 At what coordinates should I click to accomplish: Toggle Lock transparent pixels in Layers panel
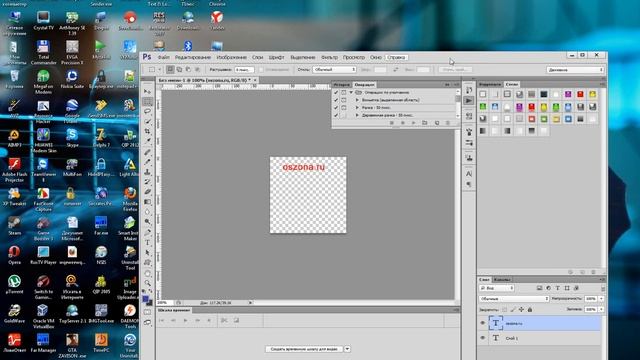coord(504,310)
